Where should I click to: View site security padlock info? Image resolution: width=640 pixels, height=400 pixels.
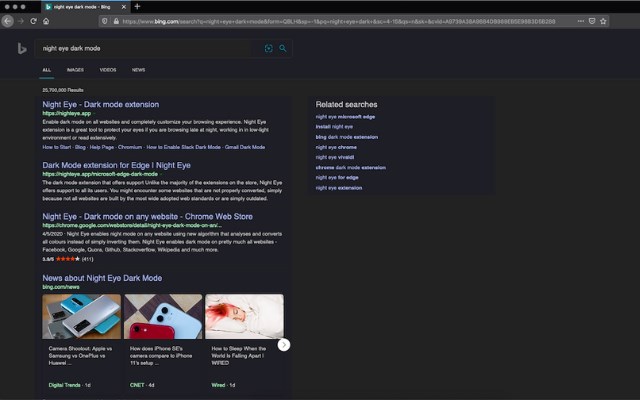(116, 21)
